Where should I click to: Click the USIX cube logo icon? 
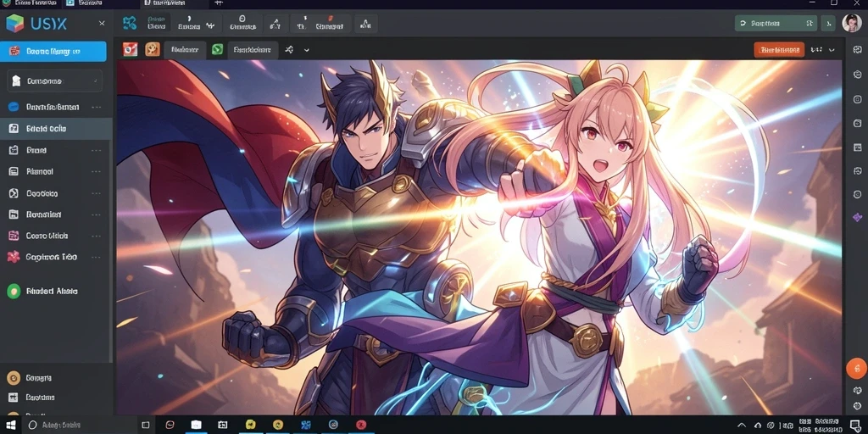(15, 23)
